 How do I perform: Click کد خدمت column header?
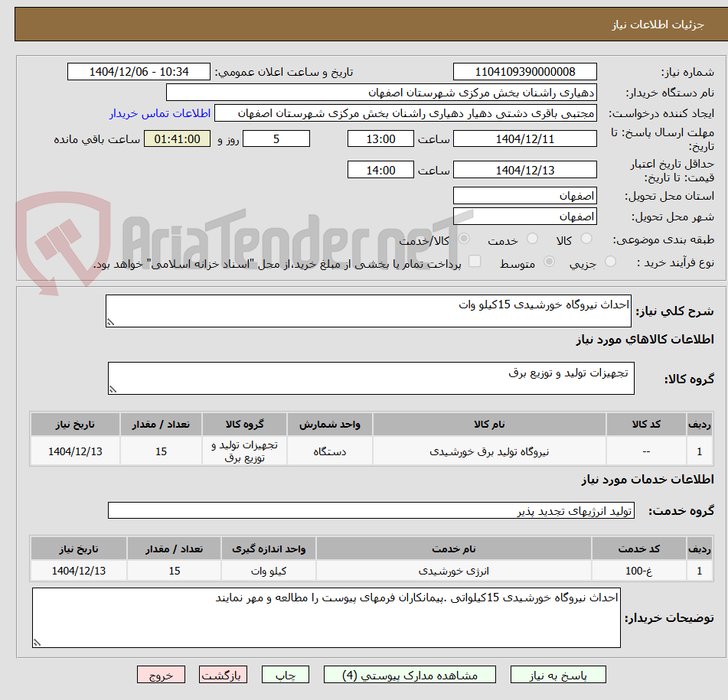pyautogui.click(x=639, y=549)
